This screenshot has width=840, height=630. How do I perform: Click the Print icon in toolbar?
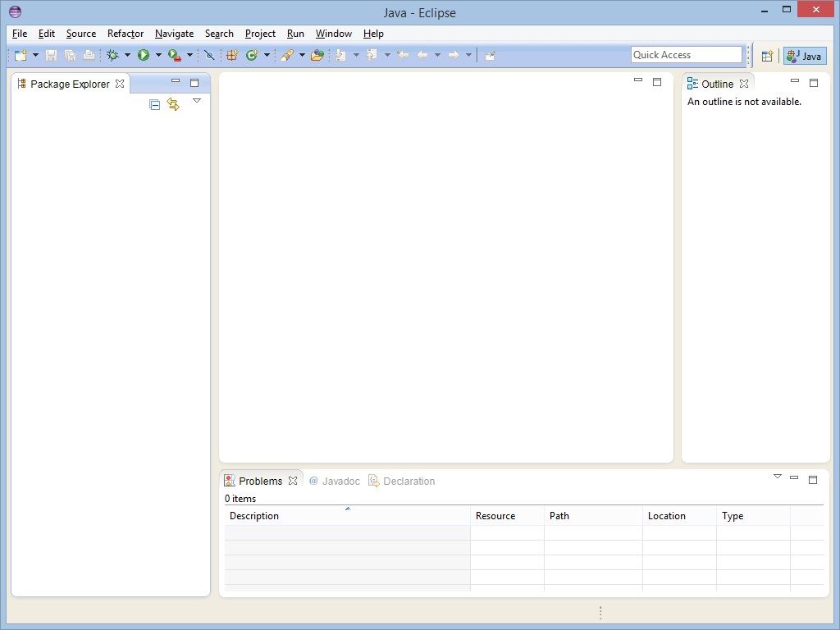pyautogui.click(x=89, y=55)
